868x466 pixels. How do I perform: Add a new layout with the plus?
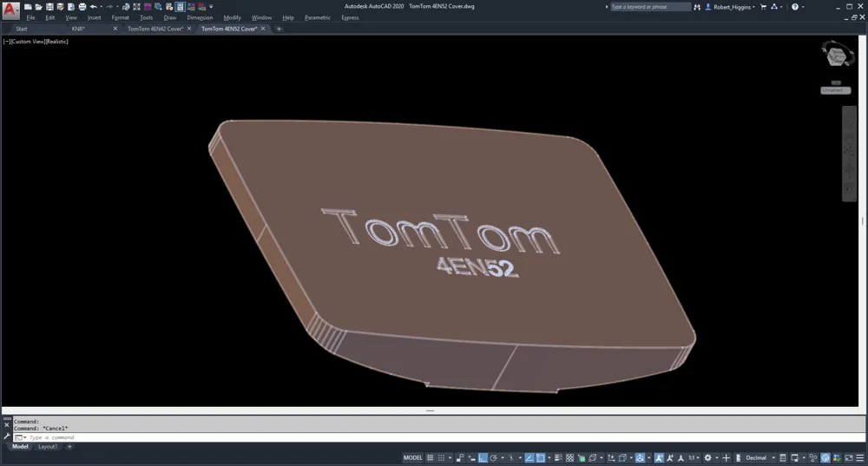(69, 447)
